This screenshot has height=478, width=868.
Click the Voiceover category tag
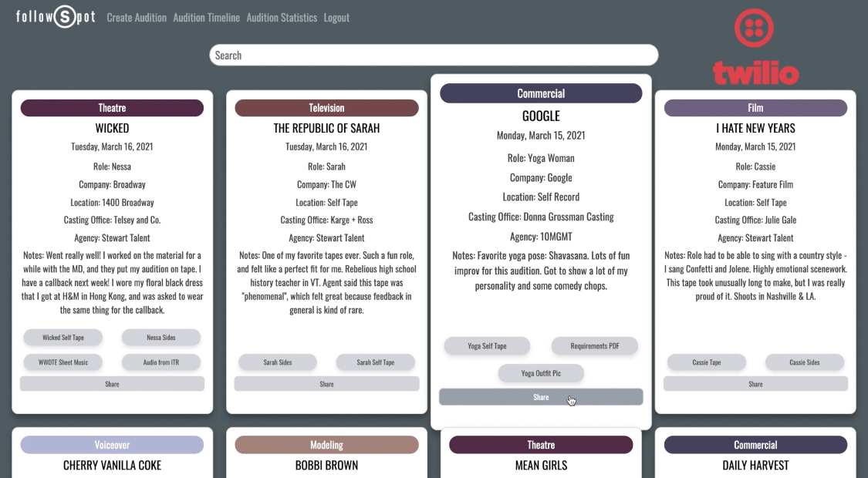pyautogui.click(x=113, y=445)
